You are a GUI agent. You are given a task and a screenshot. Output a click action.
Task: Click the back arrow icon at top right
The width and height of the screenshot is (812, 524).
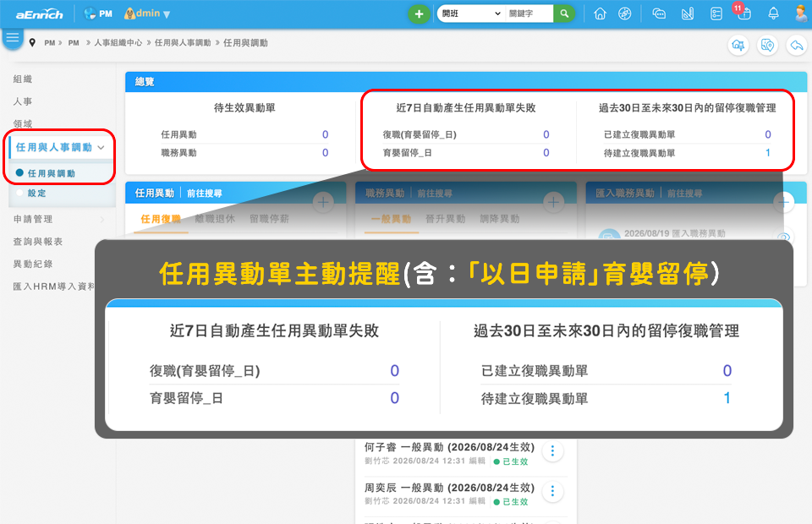[x=797, y=46]
